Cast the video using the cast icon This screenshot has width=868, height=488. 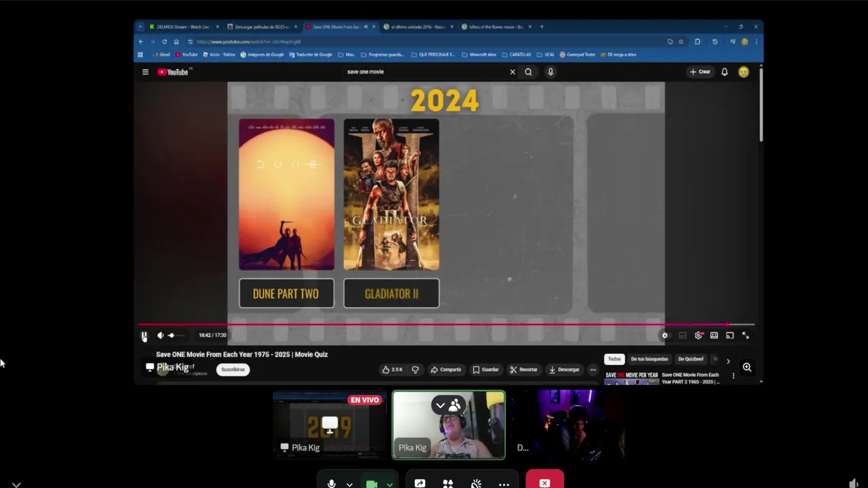point(730,335)
